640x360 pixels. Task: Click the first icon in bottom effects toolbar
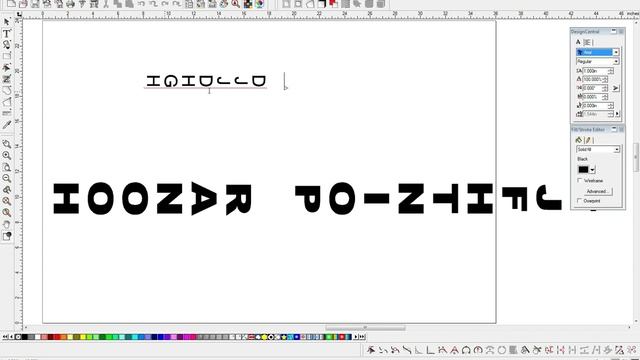point(371,350)
